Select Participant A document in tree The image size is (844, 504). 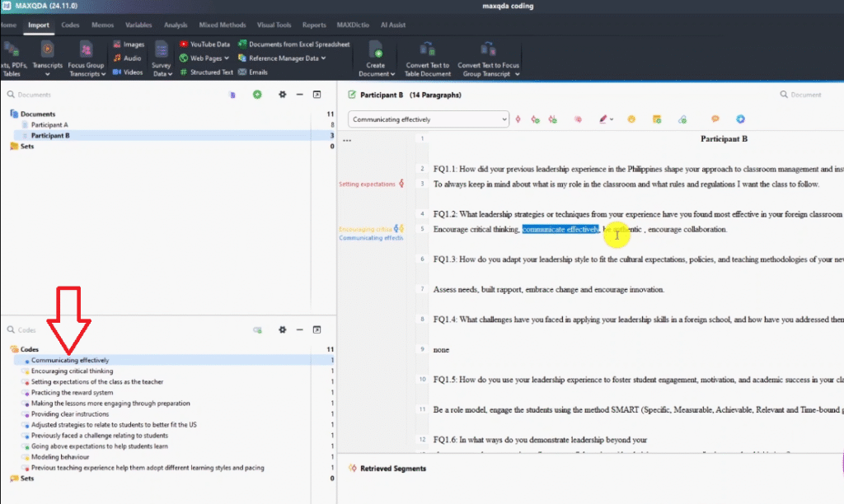click(49, 124)
